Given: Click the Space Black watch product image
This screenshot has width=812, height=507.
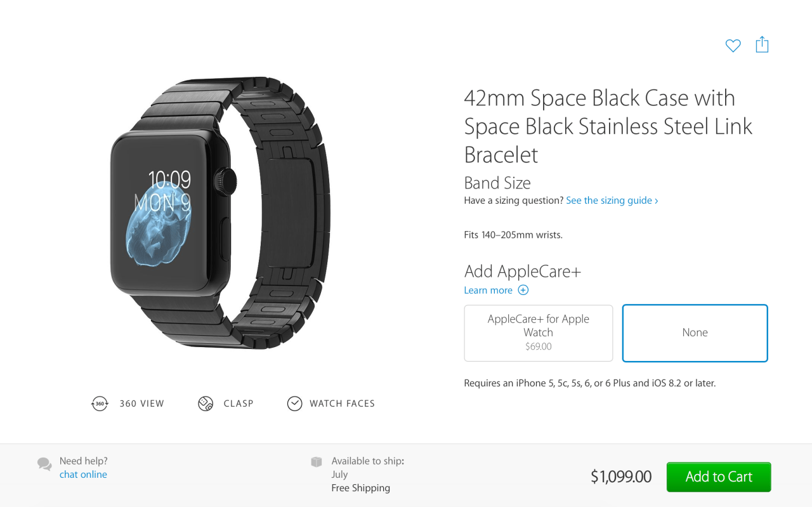Looking at the screenshot, I should click(x=219, y=213).
